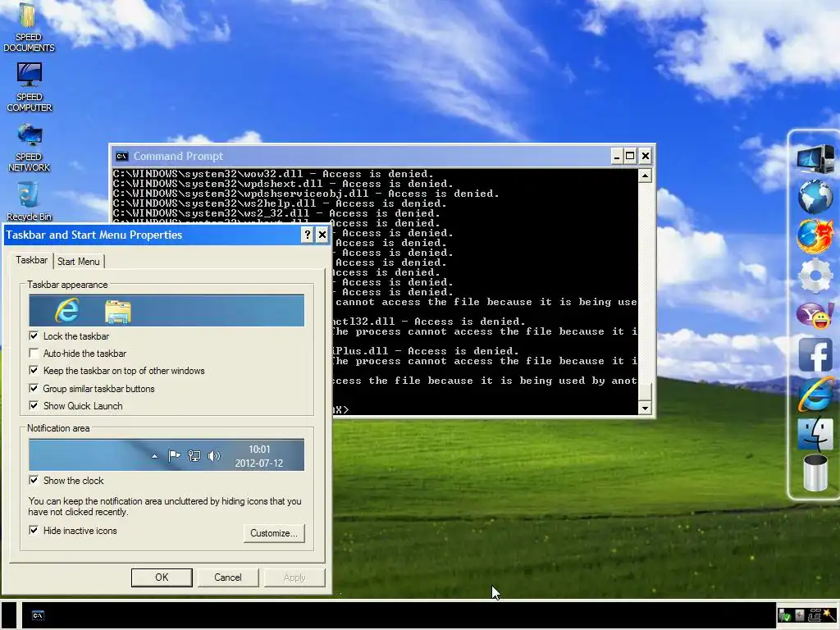Launch Internet Explorer from the side dock
840x630 pixels.
(x=815, y=394)
